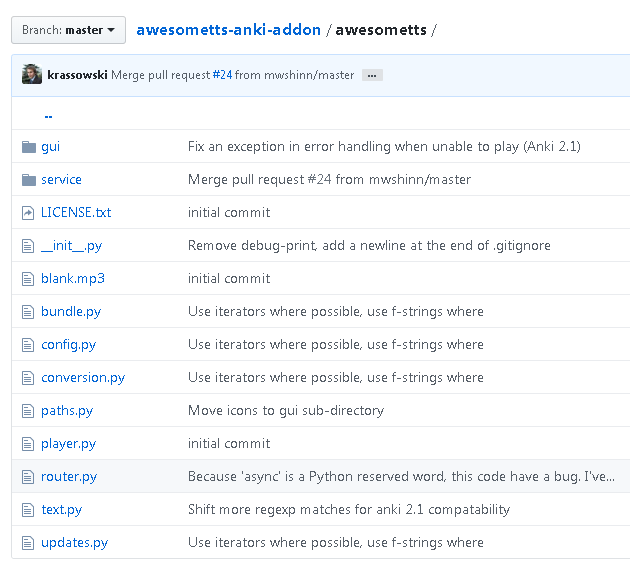
Task: Click the router.py file icon
Action: [x=28, y=477]
